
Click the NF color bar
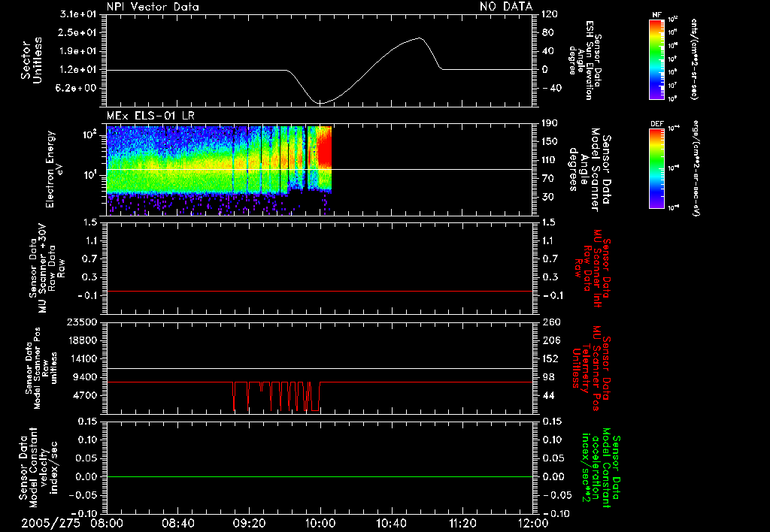[x=656, y=59]
